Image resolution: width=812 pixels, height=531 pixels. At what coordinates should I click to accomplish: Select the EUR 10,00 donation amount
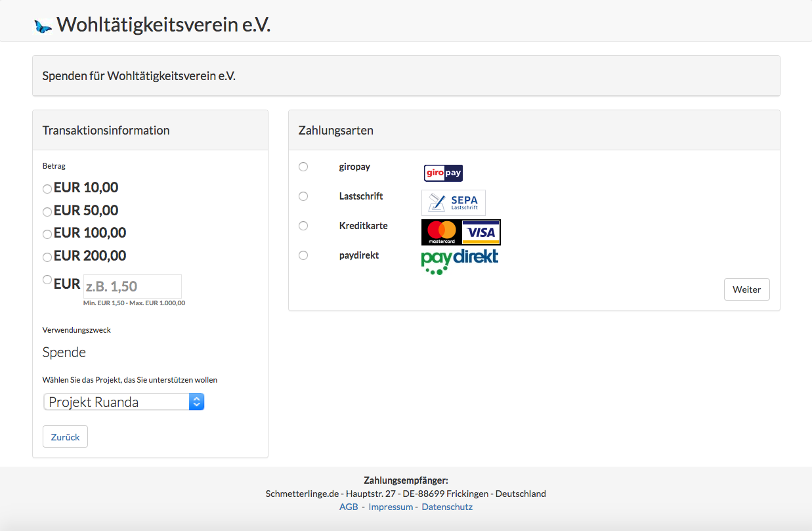click(47, 189)
